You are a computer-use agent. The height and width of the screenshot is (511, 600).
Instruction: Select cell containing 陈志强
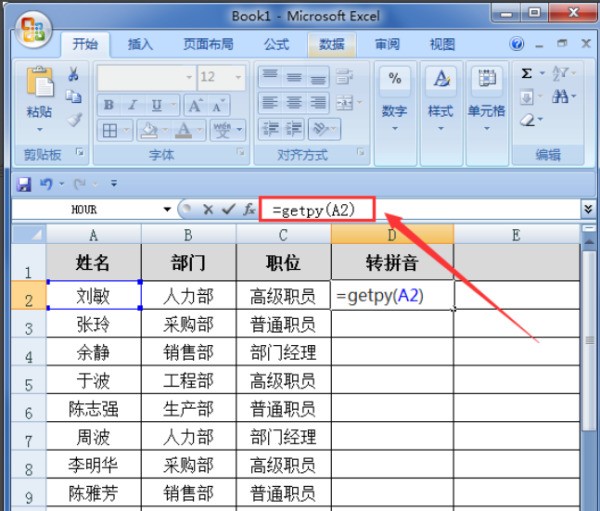pyautogui.click(x=93, y=409)
